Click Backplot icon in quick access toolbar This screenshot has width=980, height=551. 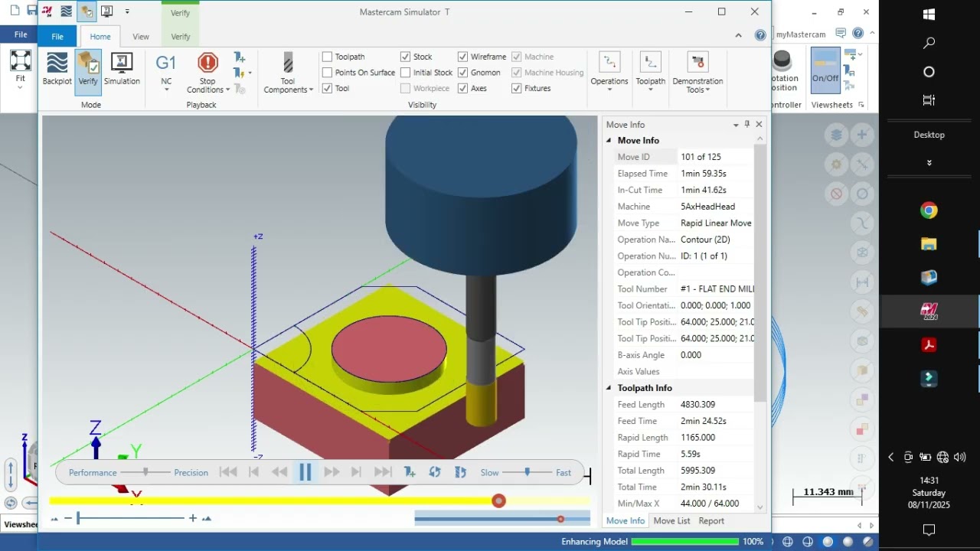point(67,11)
